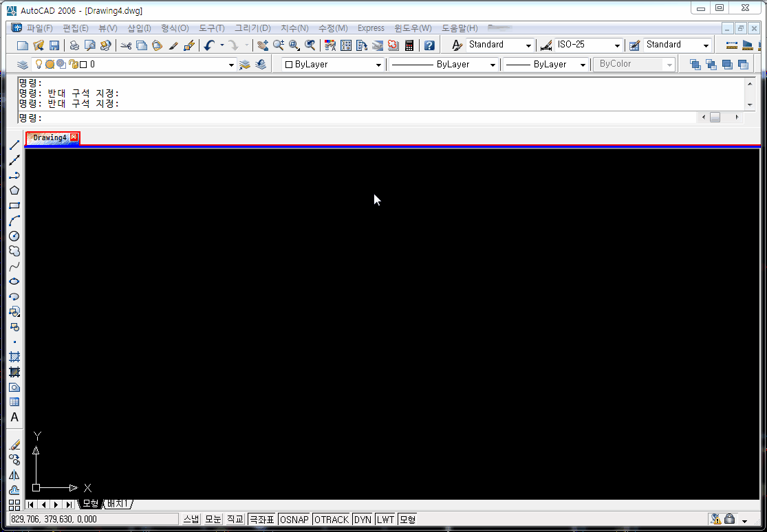767x532 pixels.
Task: Select the Arc draw tool
Action: pos(14,221)
